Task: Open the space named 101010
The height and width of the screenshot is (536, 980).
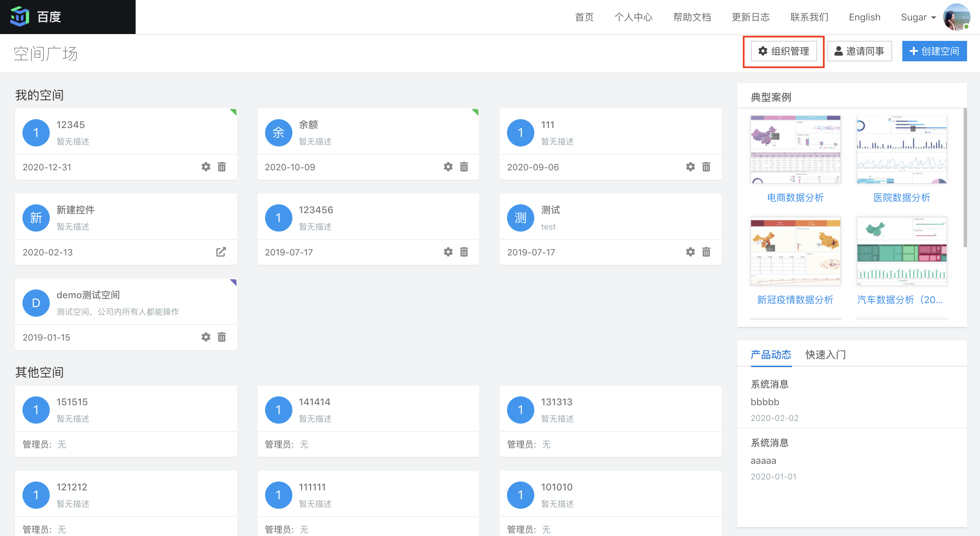Action: point(556,487)
